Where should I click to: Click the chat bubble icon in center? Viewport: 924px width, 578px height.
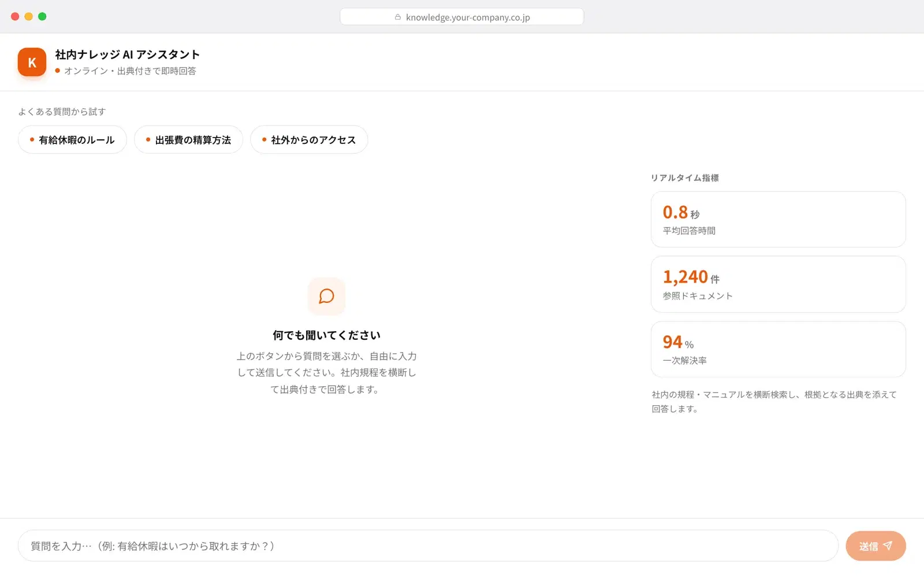[326, 296]
